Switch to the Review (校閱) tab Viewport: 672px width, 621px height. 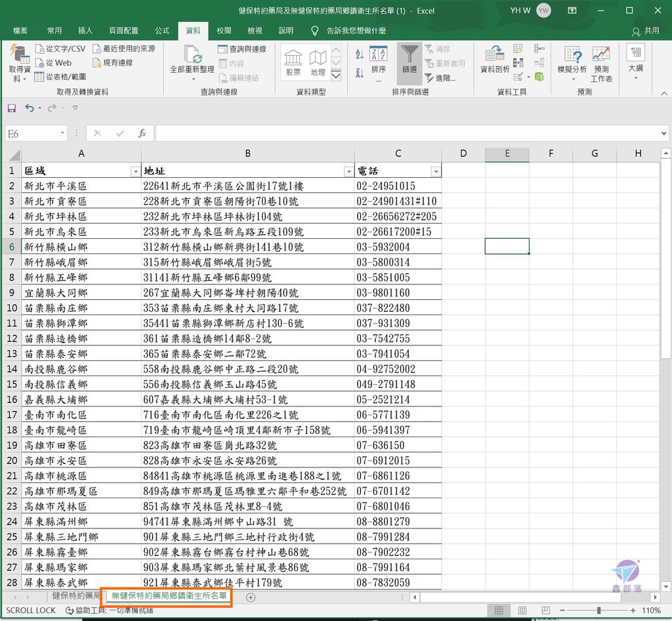click(224, 30)
